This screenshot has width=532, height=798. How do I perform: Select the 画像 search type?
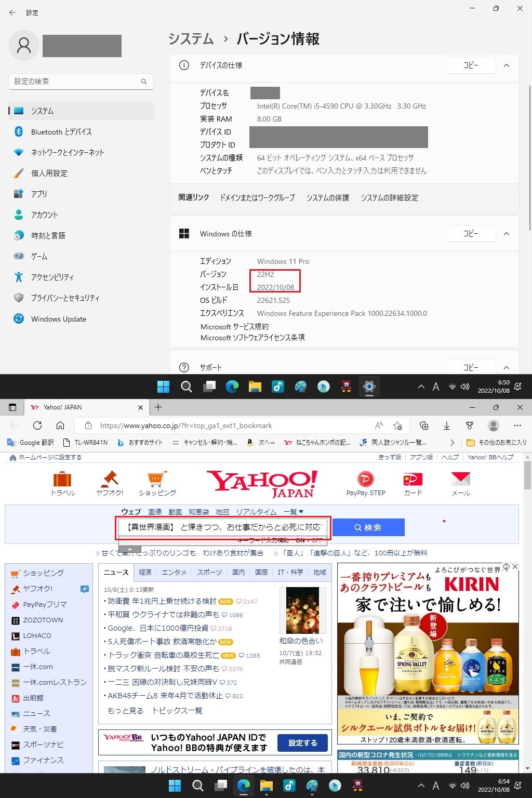(155, 512)
